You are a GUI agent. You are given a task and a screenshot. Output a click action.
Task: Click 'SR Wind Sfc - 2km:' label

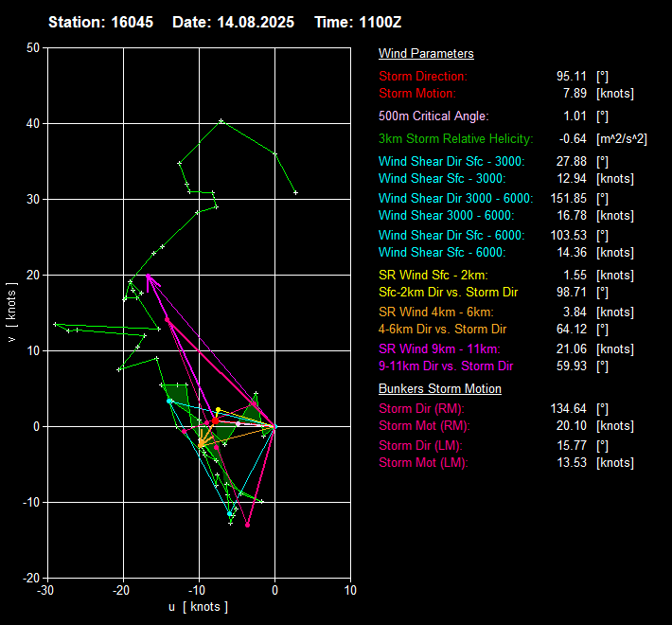coord(433,276)
